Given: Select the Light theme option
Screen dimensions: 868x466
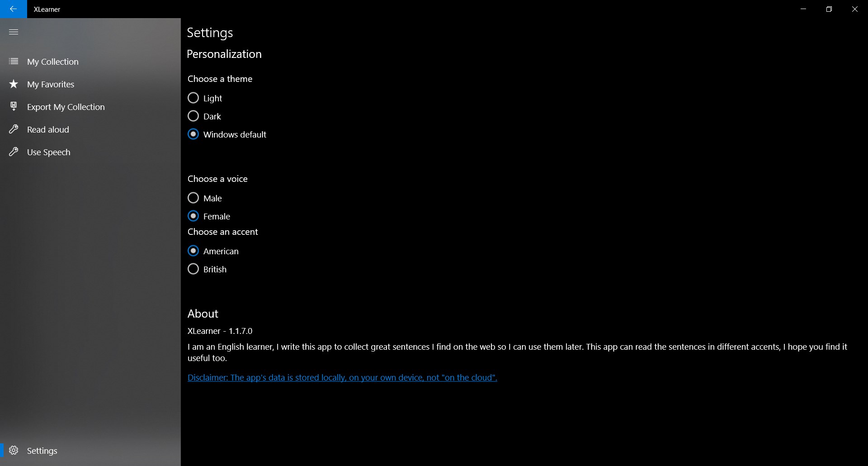Looking at the screenshot, I should coord(193,98).
